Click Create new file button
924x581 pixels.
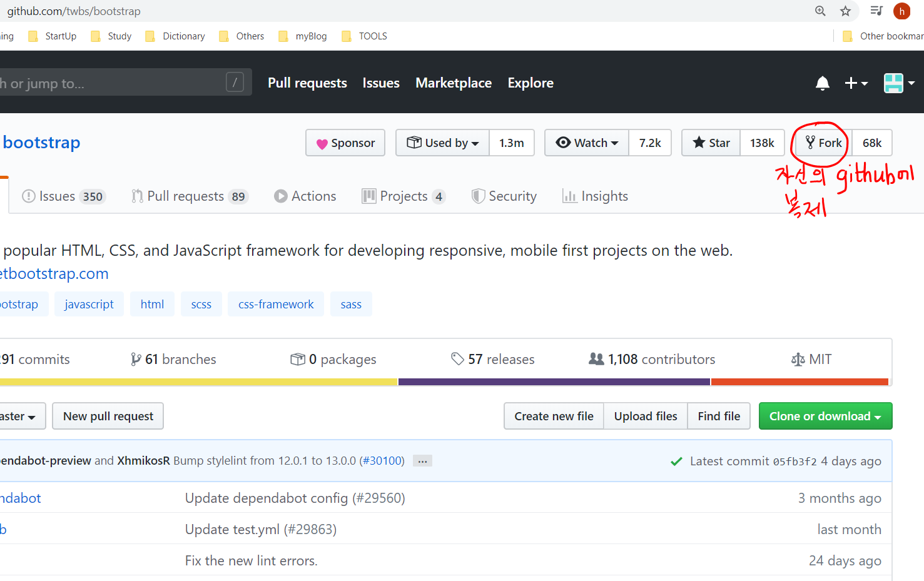pyautogui.click(x=554, y=416)
